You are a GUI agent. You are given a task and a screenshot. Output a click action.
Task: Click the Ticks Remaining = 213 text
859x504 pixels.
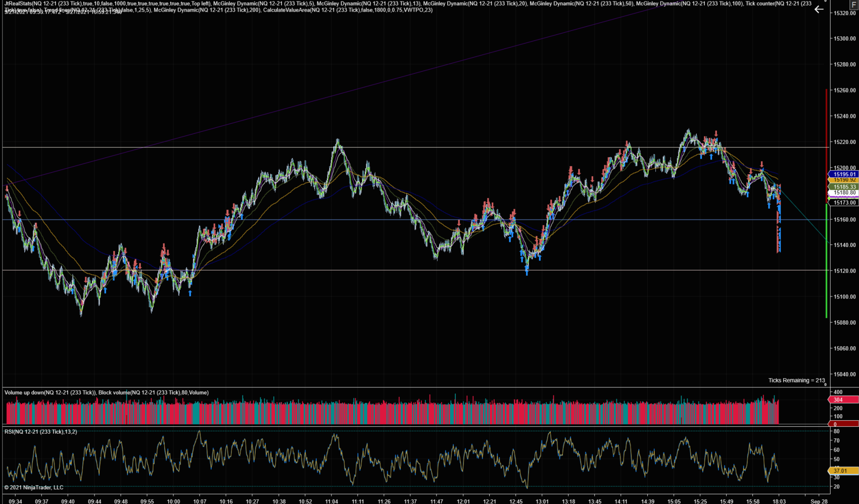coord(796,380)
